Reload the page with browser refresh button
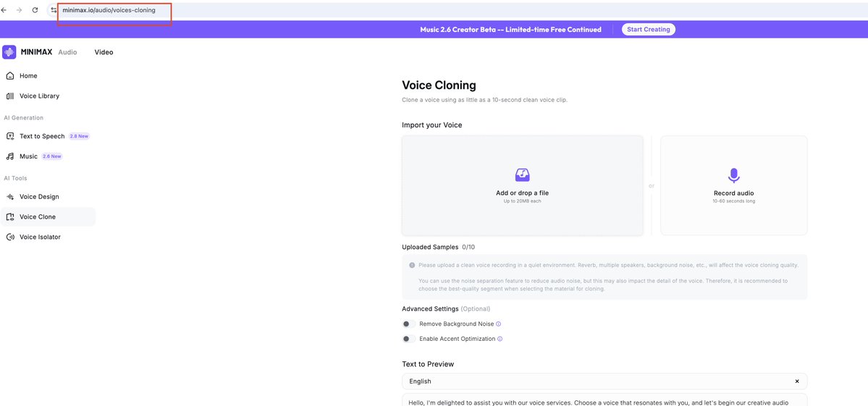 point(35,11)
